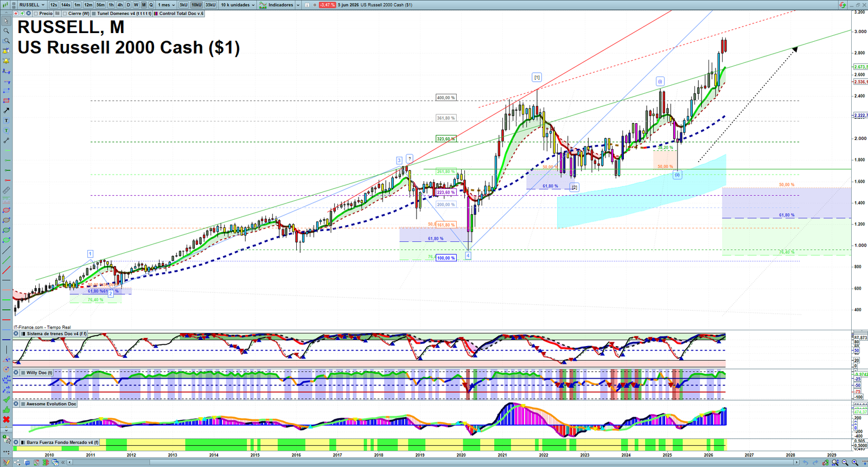The height and width of the screenshot is (467, 868).
Task: Select the black arrow drawing tool
Action: click(x=7, y=110)
